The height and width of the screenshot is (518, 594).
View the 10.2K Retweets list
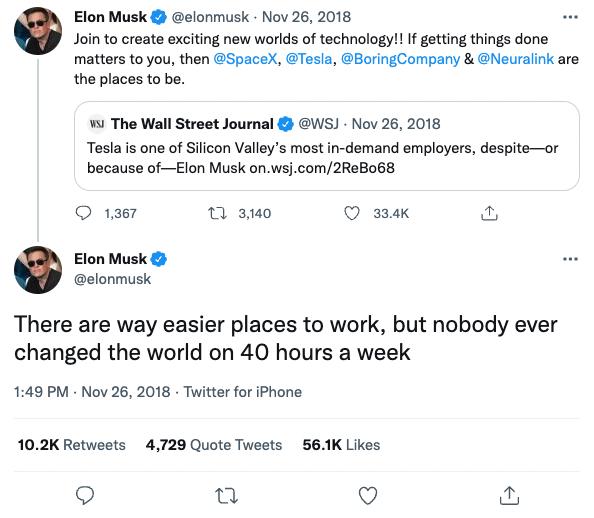point(72,445)
